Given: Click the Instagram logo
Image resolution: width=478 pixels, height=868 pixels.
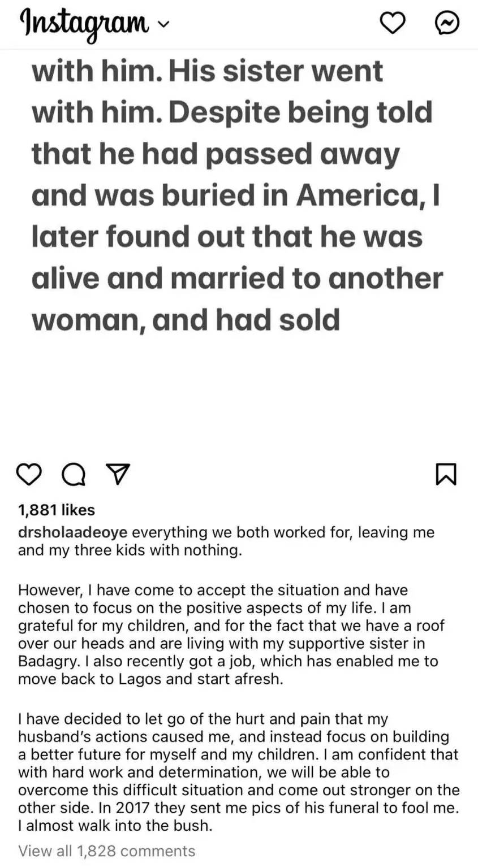Looking at the screenshot, I should point(84,24).
